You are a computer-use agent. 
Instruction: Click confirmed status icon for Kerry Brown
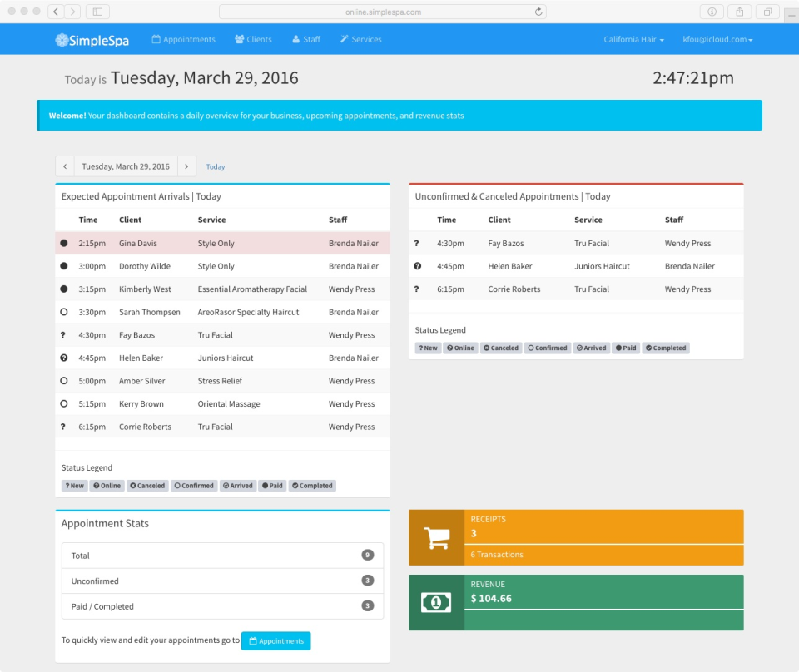64,403
